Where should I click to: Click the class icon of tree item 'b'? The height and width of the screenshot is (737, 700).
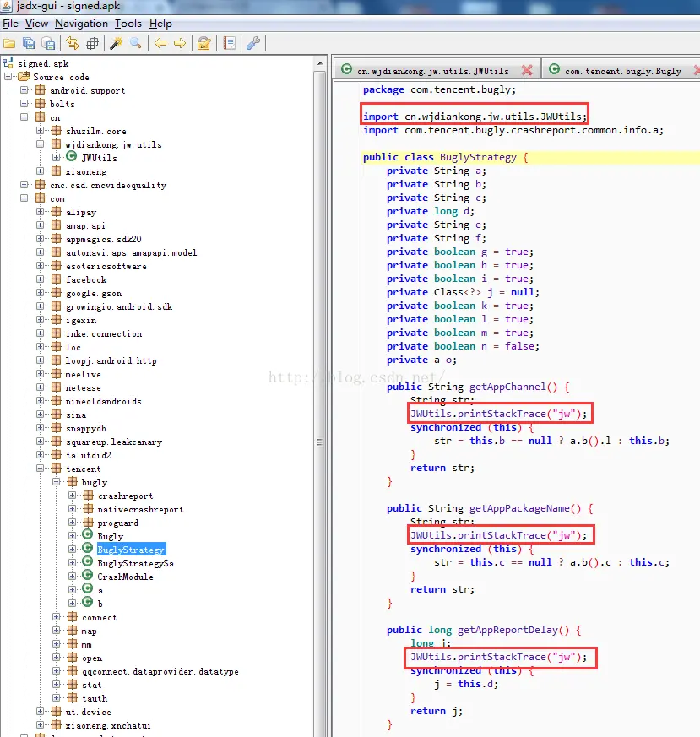click(x=88, y=602)
